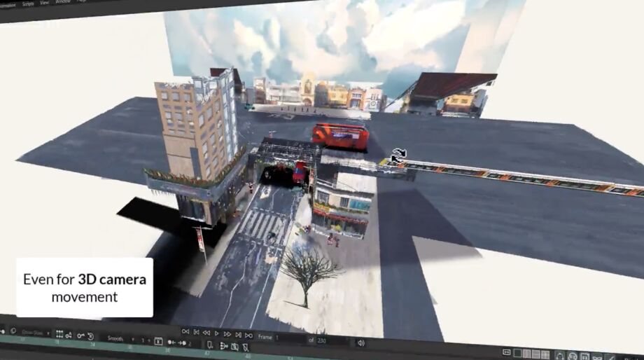Click the red double-decker bus in viewport

click(340, 137)
